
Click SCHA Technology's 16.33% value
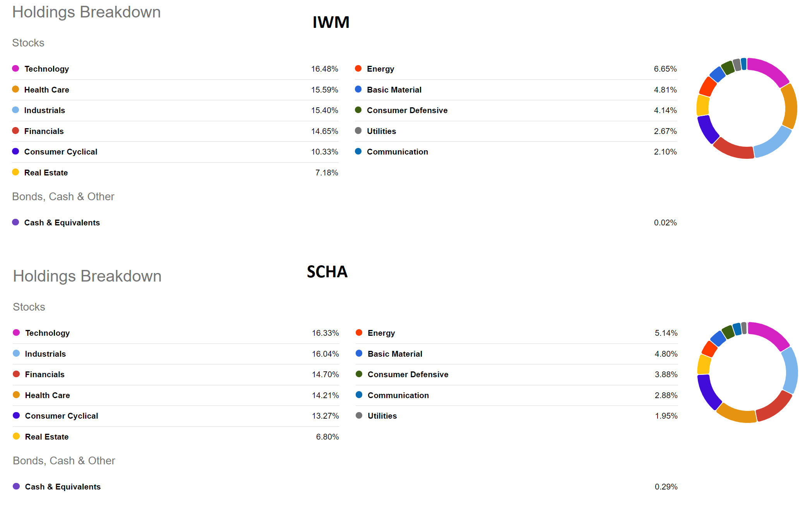pos(325,333)
